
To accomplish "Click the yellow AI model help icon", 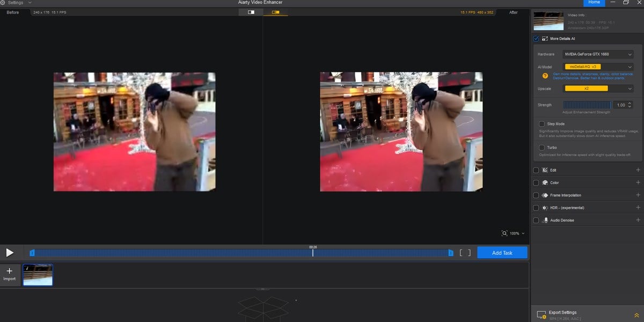I will pos(545,76).
